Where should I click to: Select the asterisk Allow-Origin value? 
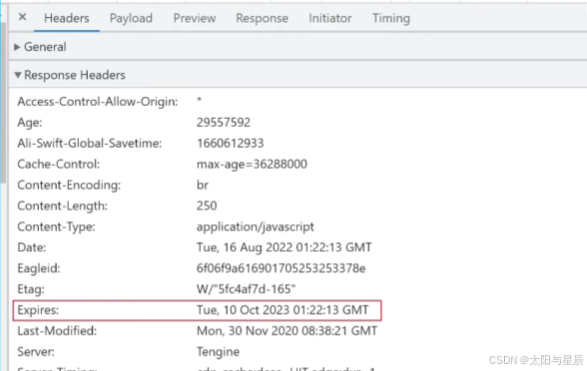coord(199,100)
